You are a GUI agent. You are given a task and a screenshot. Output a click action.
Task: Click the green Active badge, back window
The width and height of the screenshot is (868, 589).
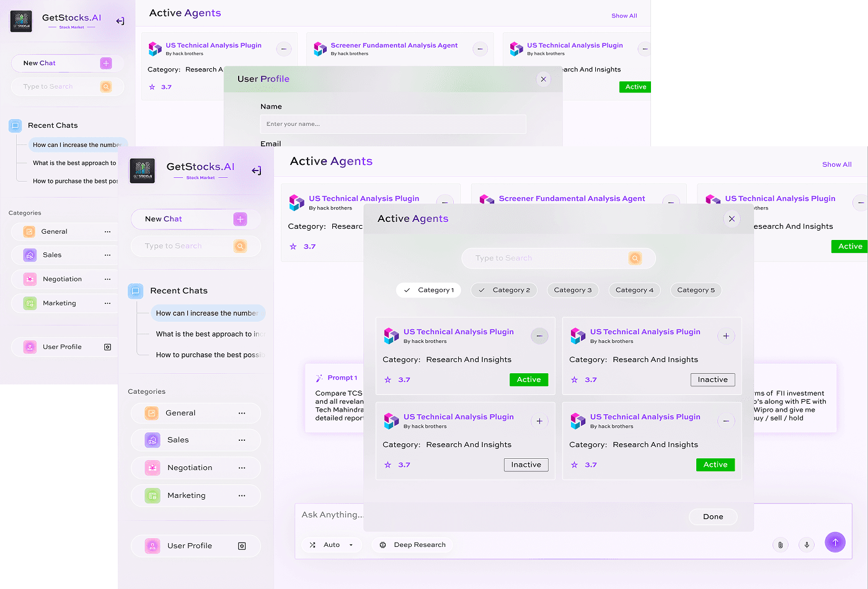(x=635, y=87)
